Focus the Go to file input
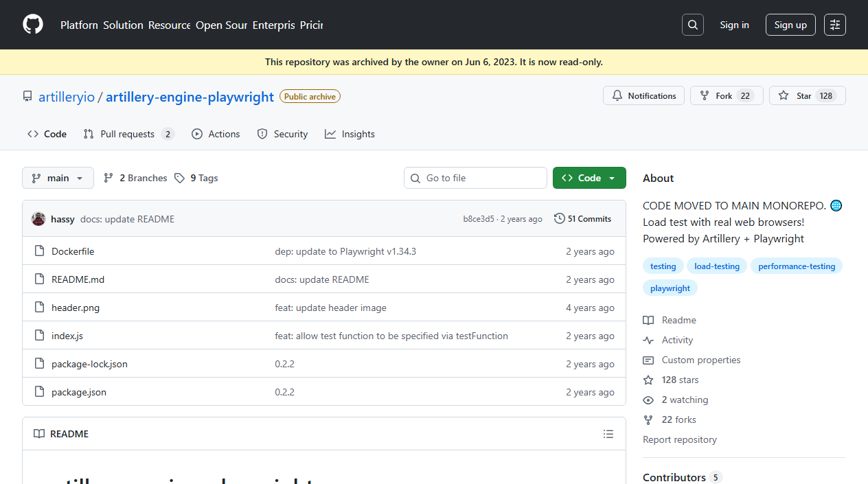Viewport: 868px width, 484px height. 475,178
